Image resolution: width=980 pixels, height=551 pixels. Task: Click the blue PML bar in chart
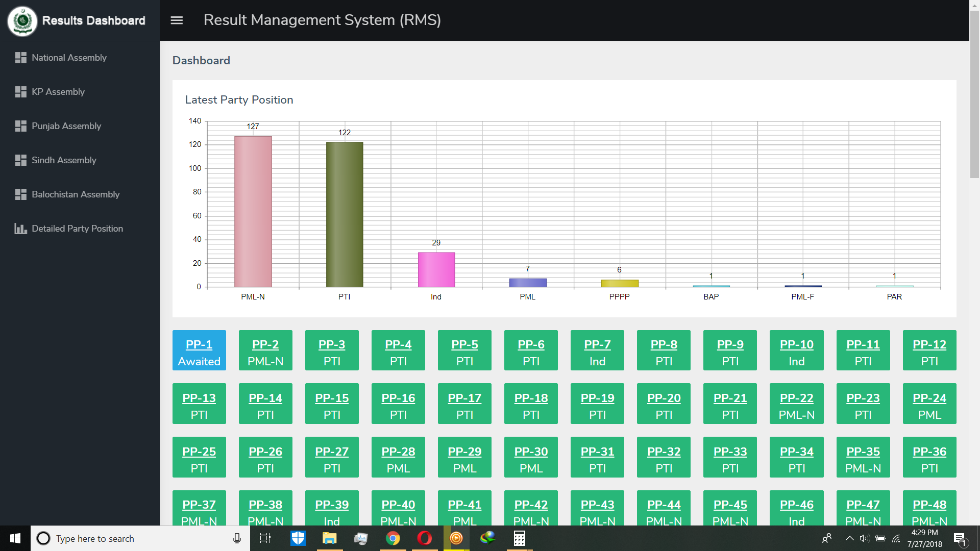(528, 283)
